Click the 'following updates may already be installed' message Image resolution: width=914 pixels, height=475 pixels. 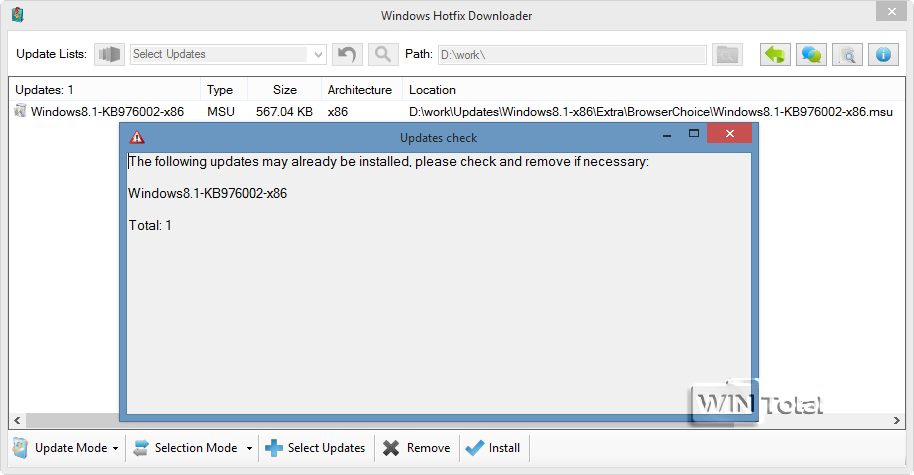coord(388,161)
